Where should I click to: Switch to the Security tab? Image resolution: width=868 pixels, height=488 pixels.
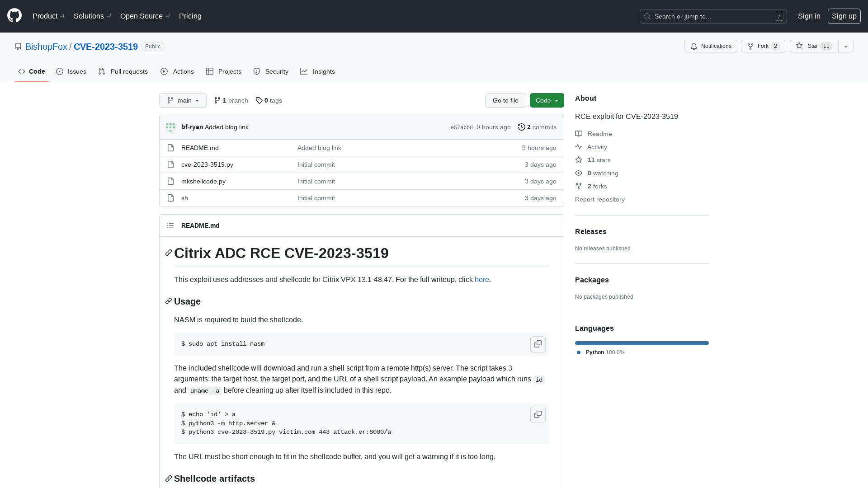point(271,71)
